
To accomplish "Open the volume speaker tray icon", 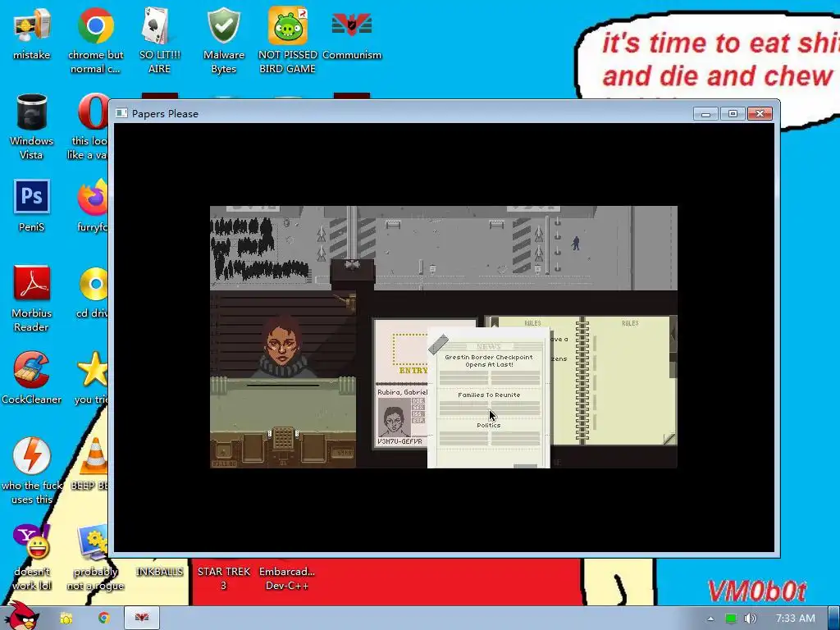I will pyautogui.click(x=751, y=619).
